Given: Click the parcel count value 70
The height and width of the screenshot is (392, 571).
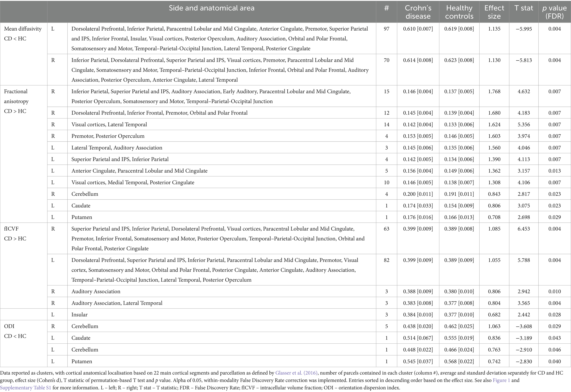Looking at the screenshot, I should [386, 60].
